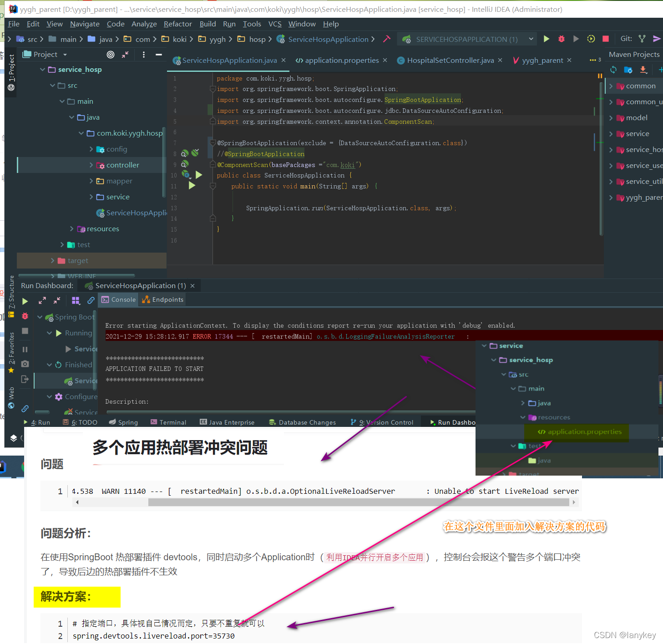The image size is (663, 644).
Task: Run main method via gutter play arrow
Action: [x=192, y=186]
